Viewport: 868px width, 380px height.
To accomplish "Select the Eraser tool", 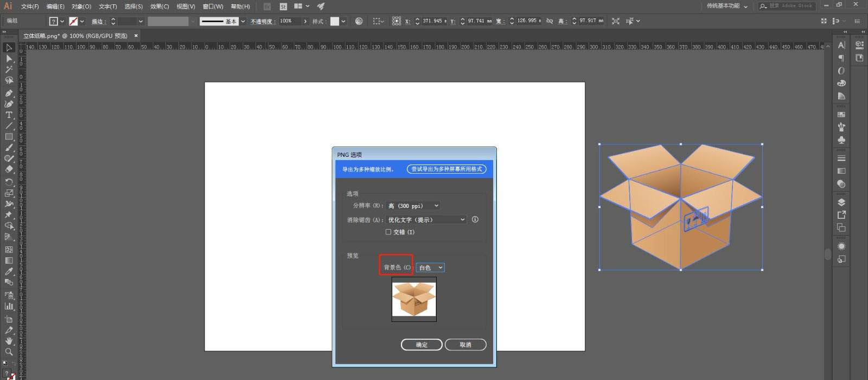I will tap(9, 169).
